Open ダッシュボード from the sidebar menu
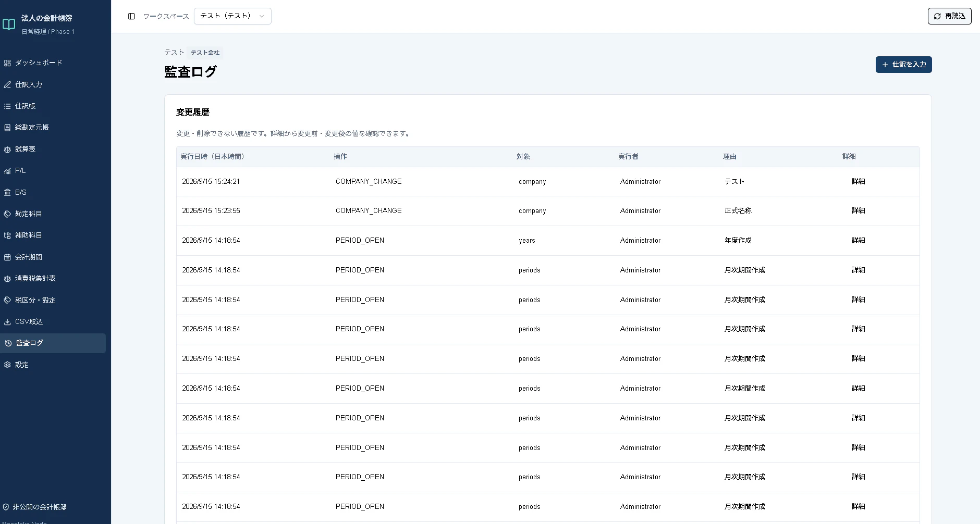 (53, 63)
